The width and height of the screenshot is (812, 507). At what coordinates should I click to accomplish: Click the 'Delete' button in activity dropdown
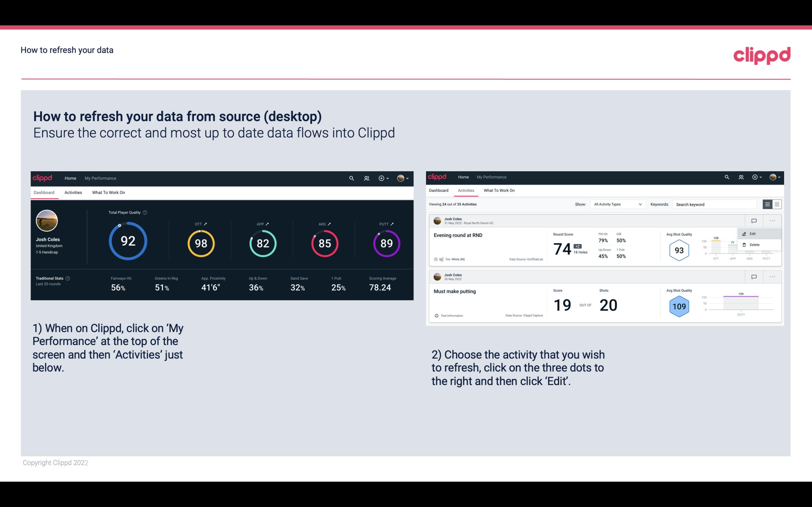[754, 245]
